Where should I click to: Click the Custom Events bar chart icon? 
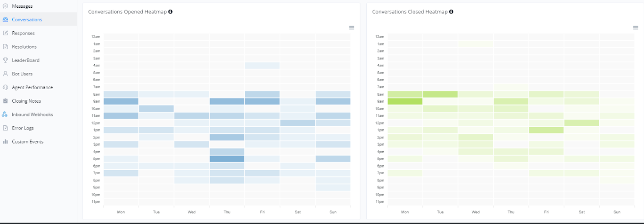point(5,142)
